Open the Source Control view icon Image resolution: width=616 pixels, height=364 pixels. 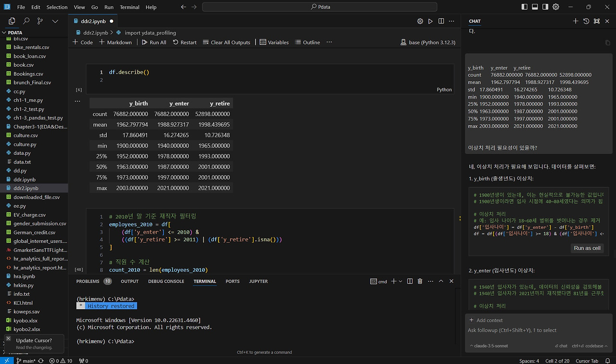pos(40,21)
